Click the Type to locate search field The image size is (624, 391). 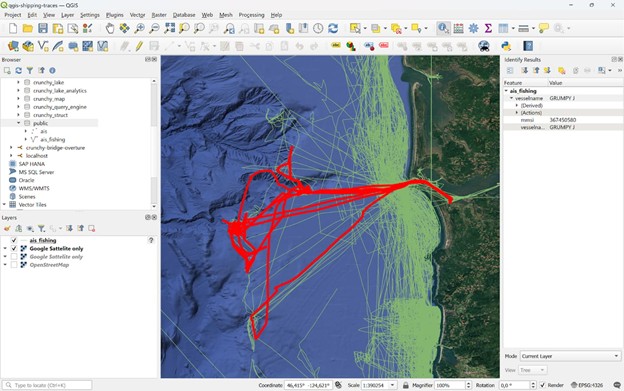click(x=47, y=385)
